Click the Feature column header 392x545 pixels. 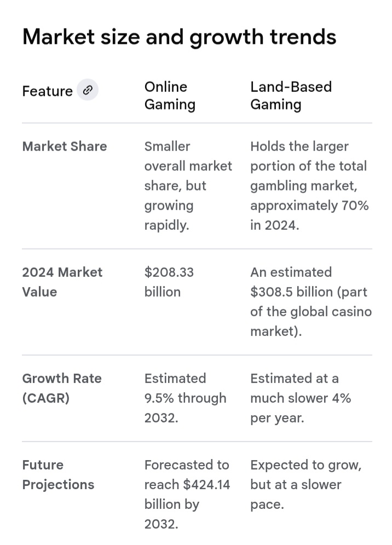click(x=47, y=91)
